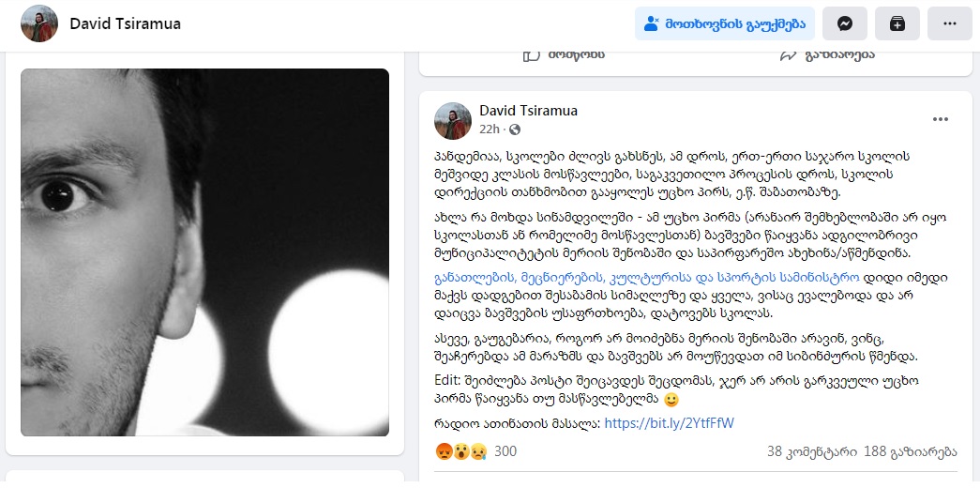The width and height of the screenshot is (980, 503).
Task: Click the small profile avatar in top bar
Action: (39, 23)
